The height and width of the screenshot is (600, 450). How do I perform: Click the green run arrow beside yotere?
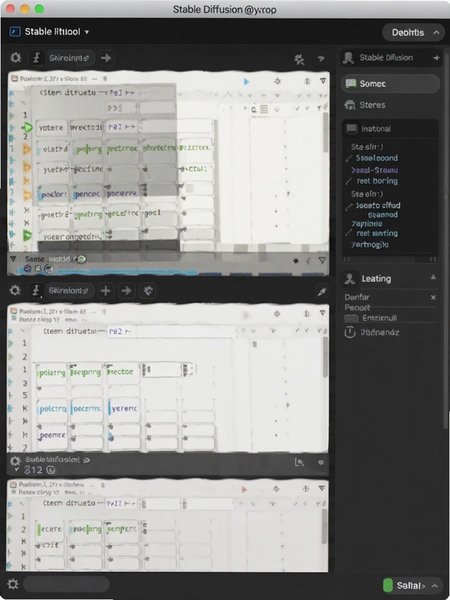(x=28, y=127)
